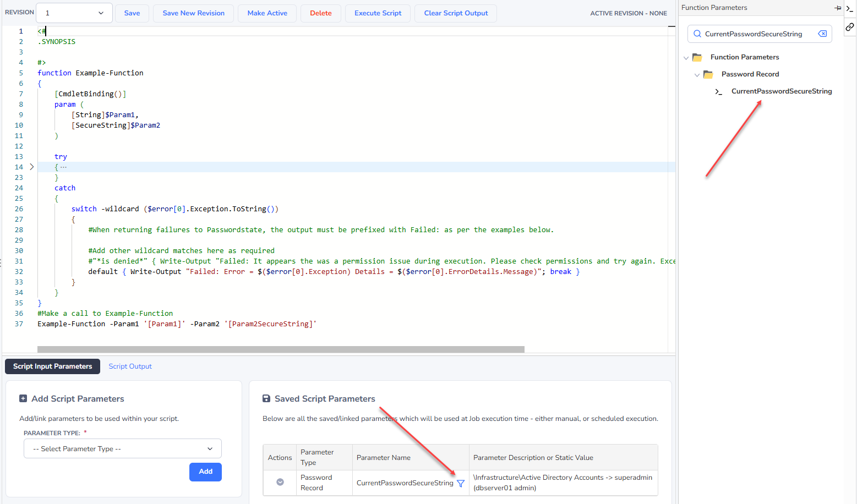Clear the parameter search box text
The height and width of the screenshot is (504, 857).
point(822,34)
